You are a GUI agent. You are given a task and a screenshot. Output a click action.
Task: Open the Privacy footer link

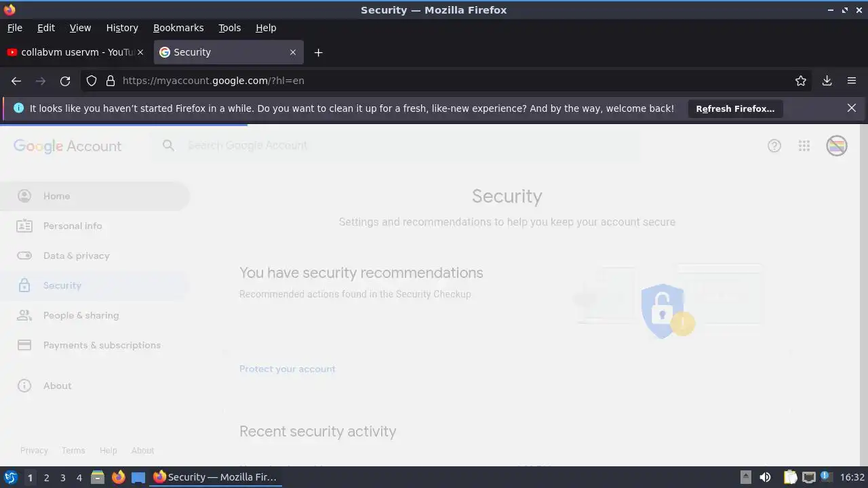(x=34, y=450)
